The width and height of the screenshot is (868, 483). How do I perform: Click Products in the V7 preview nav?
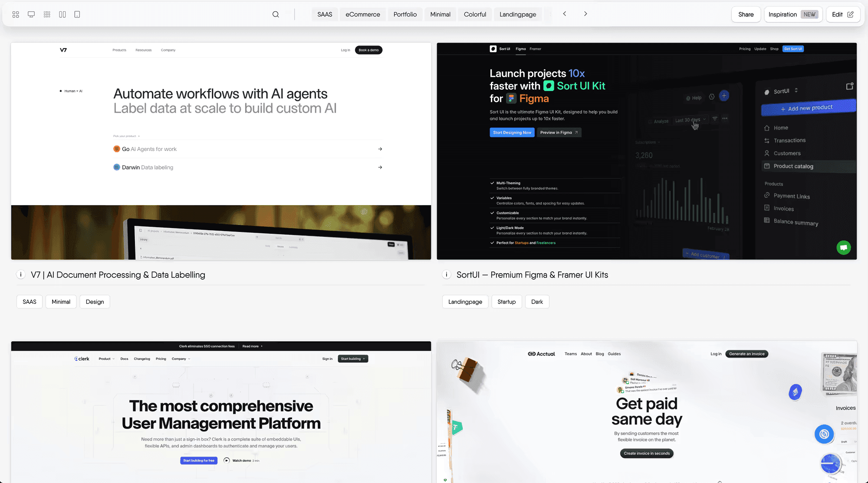[119, 50]
